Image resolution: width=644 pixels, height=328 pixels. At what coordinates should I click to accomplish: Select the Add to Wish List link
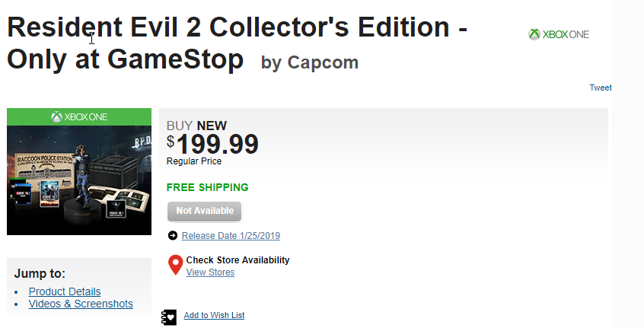coord(214,315)
